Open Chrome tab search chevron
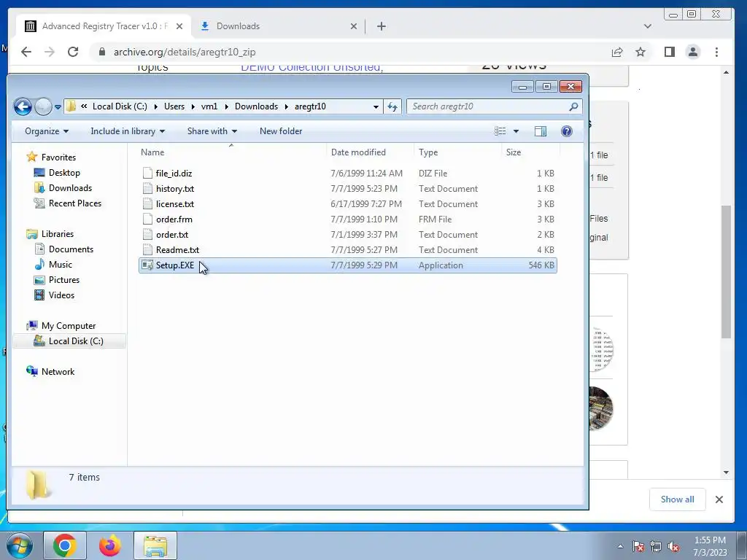Viewport: 747px width, 560px height. tap(648, 26)
